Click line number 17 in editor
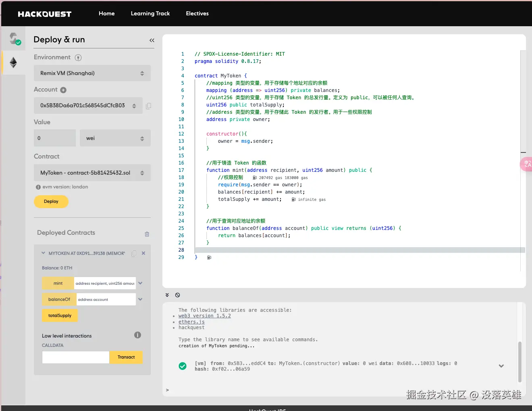 click(x=181, y=170)
